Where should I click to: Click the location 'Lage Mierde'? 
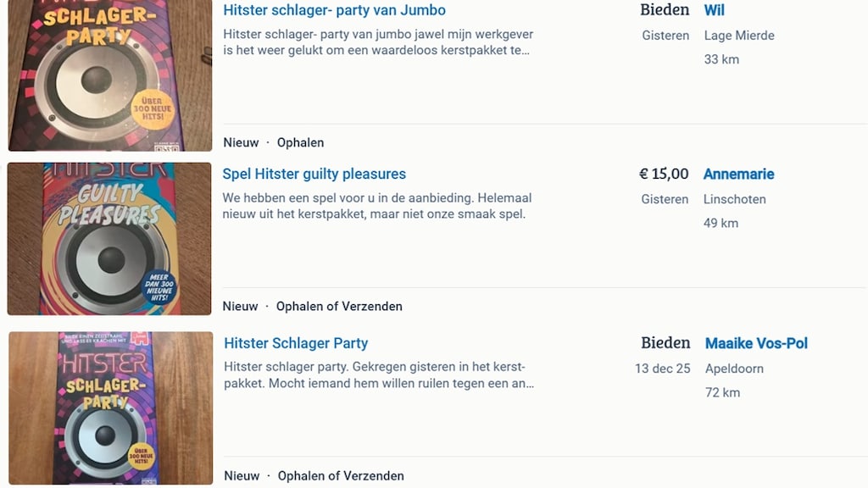[738, 36]
